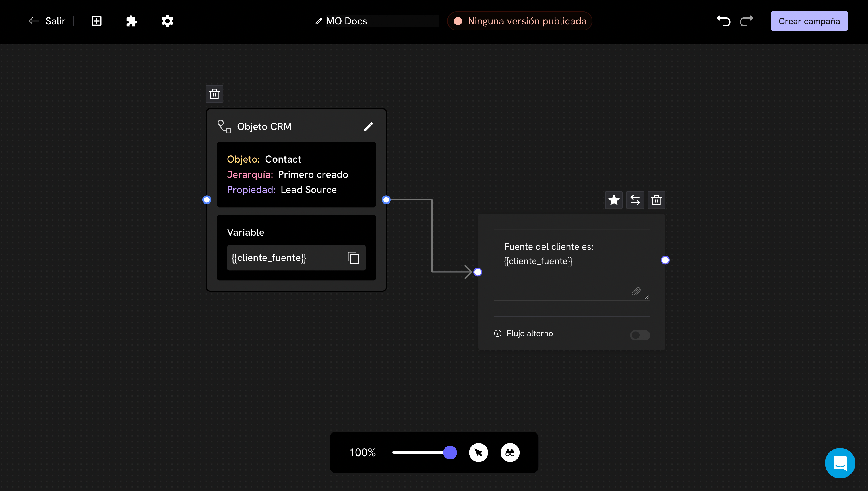This screenshot has height=491, width=868.
Task: Click the Flujo alterno info icon
Action: 497,333
